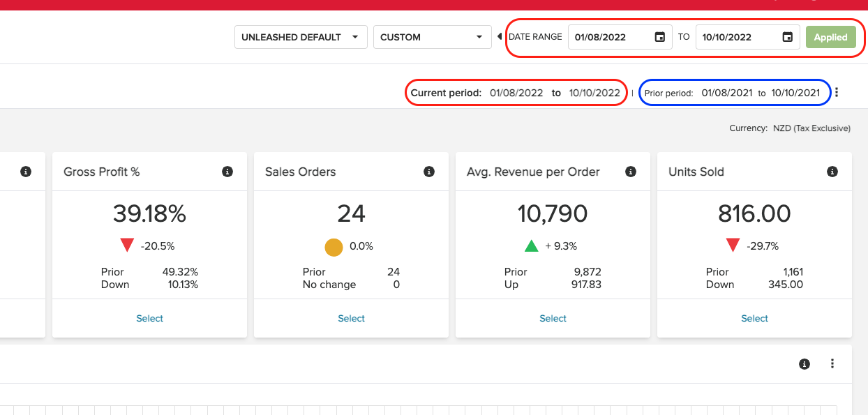Open the period options three-dot menu

(837, 91)
